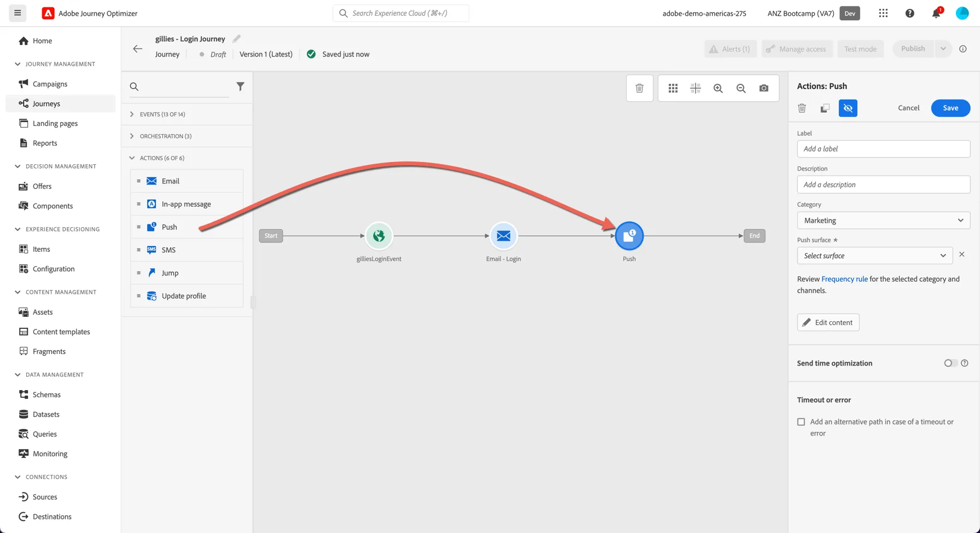Click the Edit content button
This screenshot has width=980, height=533.
828,322
